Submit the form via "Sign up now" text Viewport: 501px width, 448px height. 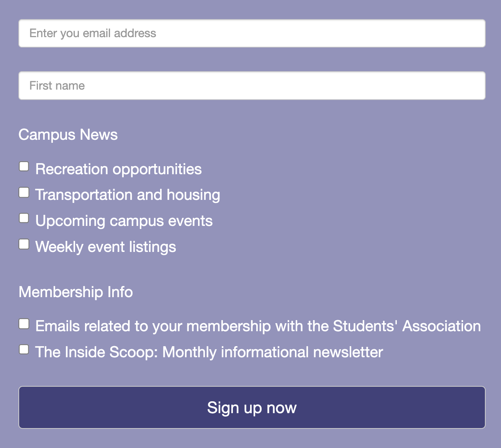coord(252,408)
